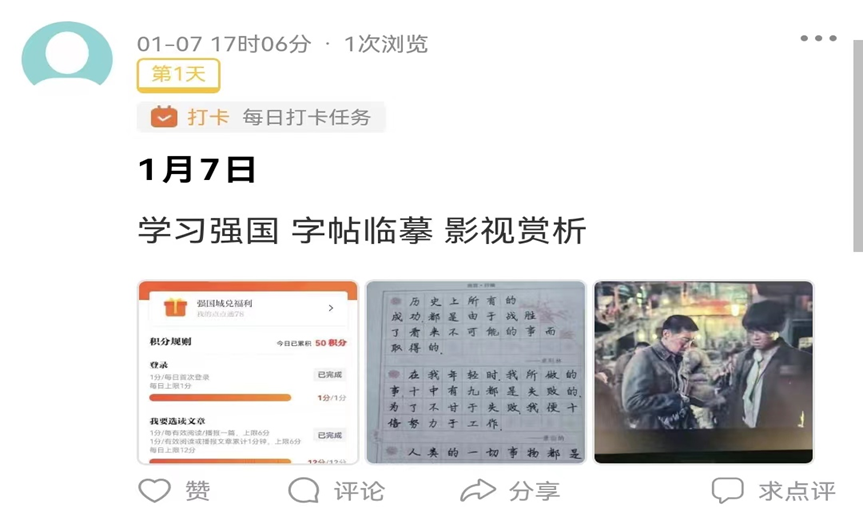Tap the orange 打卡 calendar icon
The width and height of the screenshot is (863, 516).
point(164,117)
